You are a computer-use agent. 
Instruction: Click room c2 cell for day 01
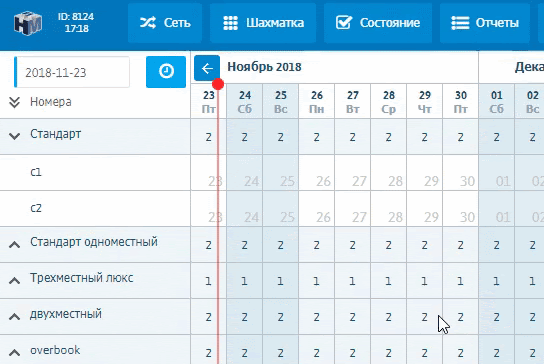coord(496,209)
